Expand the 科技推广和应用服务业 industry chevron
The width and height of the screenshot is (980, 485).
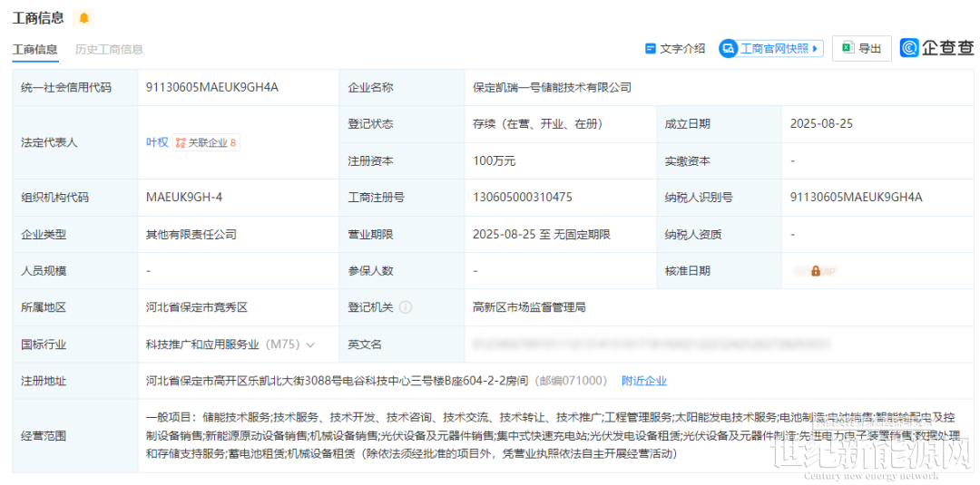pos(310,344)
